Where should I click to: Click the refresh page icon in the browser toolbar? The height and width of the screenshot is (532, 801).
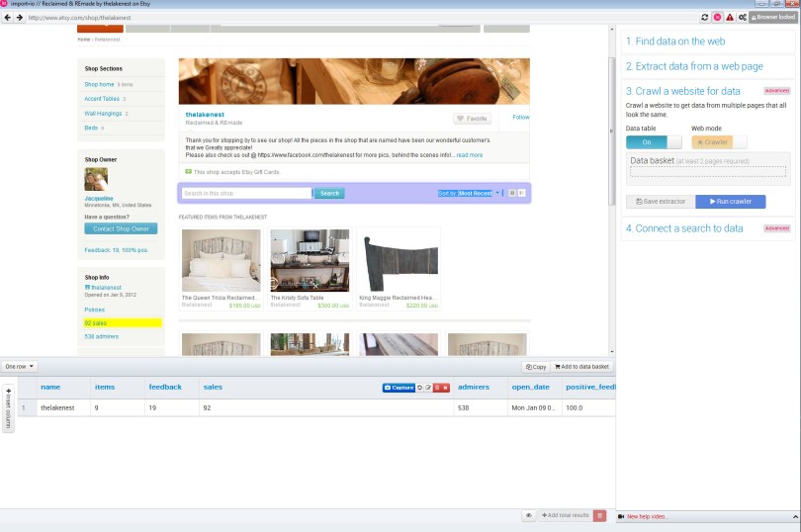point(705,17)
